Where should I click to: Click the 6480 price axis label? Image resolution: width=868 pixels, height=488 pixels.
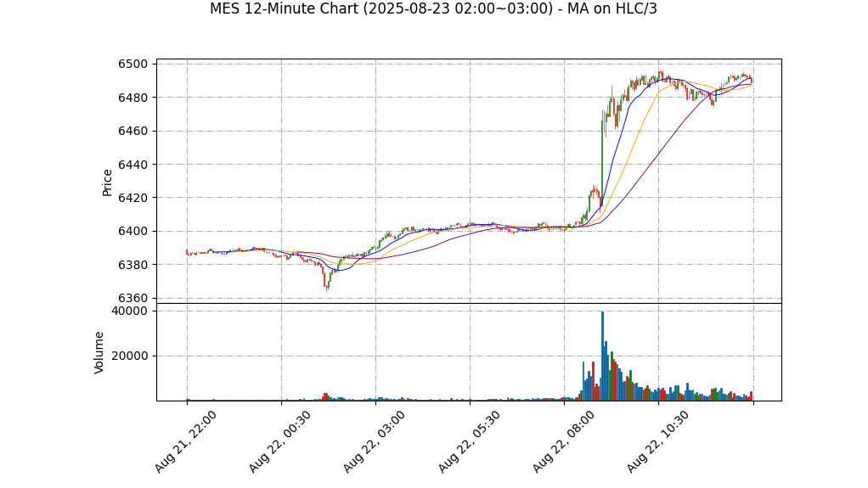tap(132, 98)
